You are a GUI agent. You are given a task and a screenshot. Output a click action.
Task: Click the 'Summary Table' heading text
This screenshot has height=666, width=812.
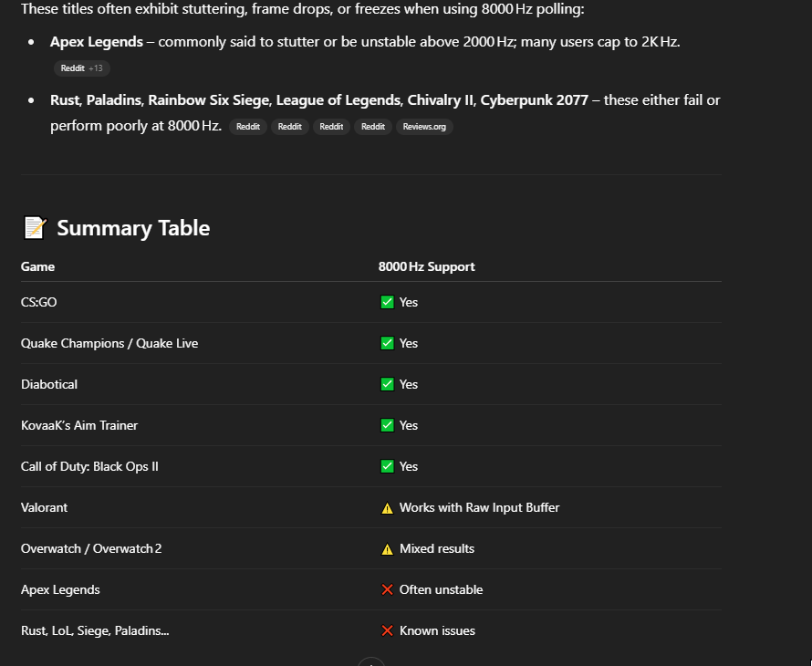(133, 228)
